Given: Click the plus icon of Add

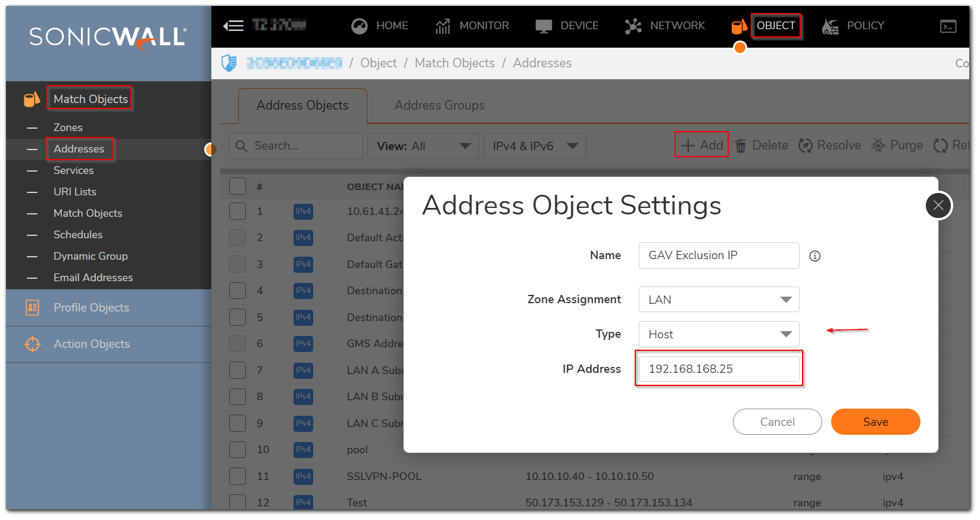Looking at the screenshot, I should pyautogui.click(x=688, y=146).
